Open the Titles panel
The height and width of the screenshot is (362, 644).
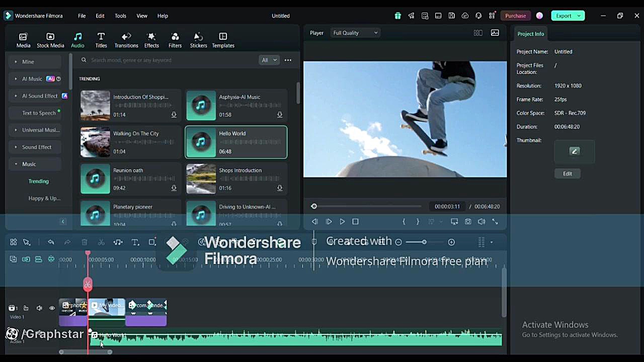pos(101,40)
